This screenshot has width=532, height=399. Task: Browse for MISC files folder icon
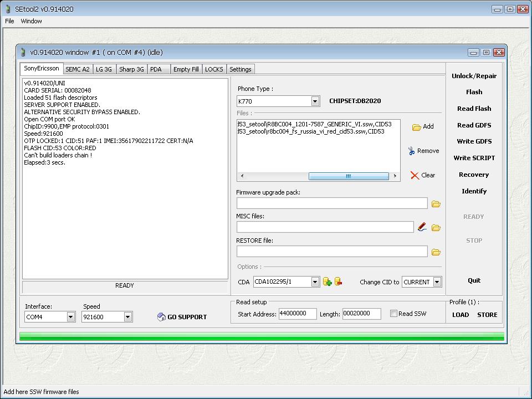click(436, 228)
